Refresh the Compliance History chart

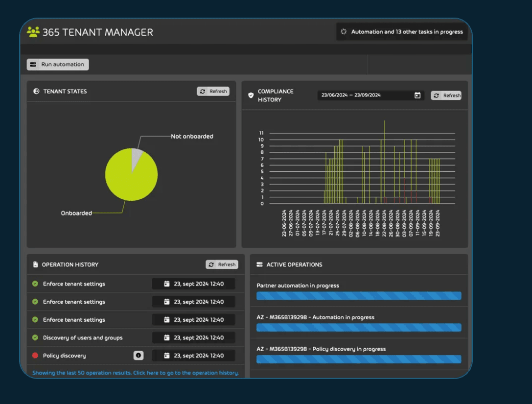[x=446, y=95]
